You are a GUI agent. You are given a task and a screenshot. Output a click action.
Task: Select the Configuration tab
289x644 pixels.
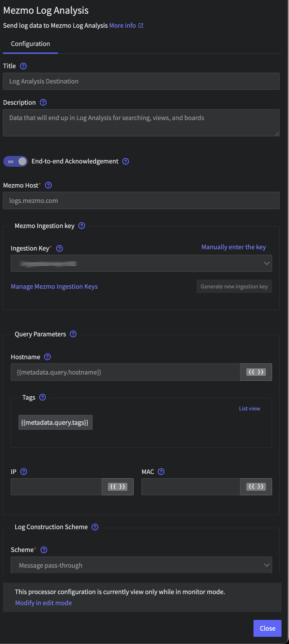[31, 44]
